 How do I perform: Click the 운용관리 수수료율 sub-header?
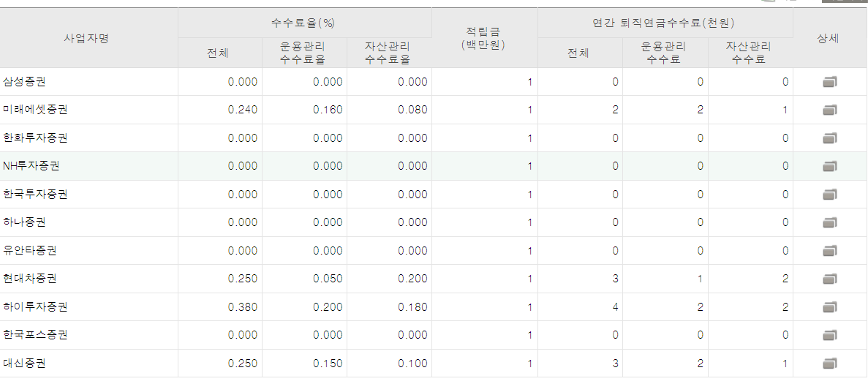click(304, 53)
